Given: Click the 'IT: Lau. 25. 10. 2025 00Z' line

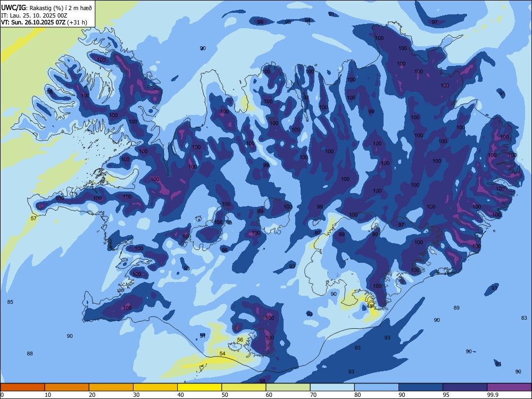Looking at the screenshot, I should coord(34,15).
